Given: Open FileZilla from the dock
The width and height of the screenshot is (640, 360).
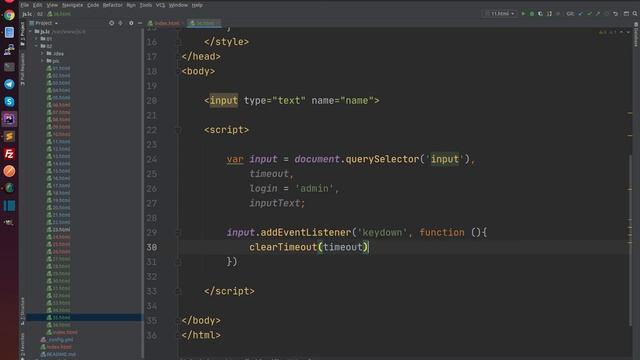Looking at the screenshot, I should pyautogui.click(x=9, y=153).
